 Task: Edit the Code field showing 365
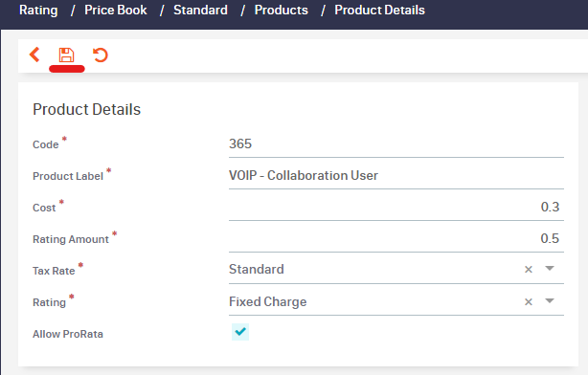396,144
